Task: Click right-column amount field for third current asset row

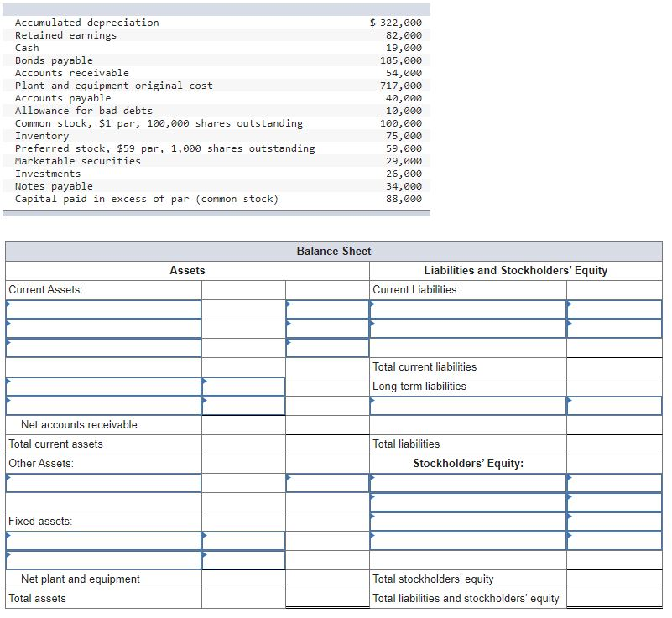Action: click(327, 348)
